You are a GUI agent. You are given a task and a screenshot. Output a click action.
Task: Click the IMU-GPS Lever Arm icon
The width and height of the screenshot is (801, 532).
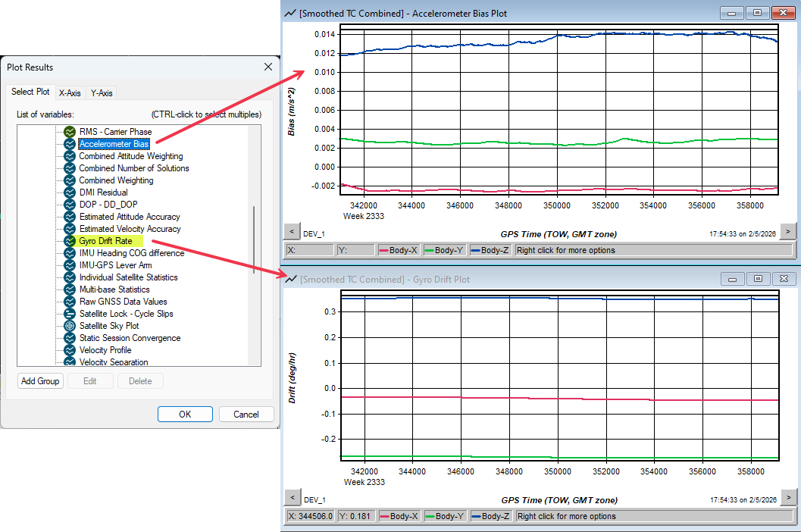point(70,265)
